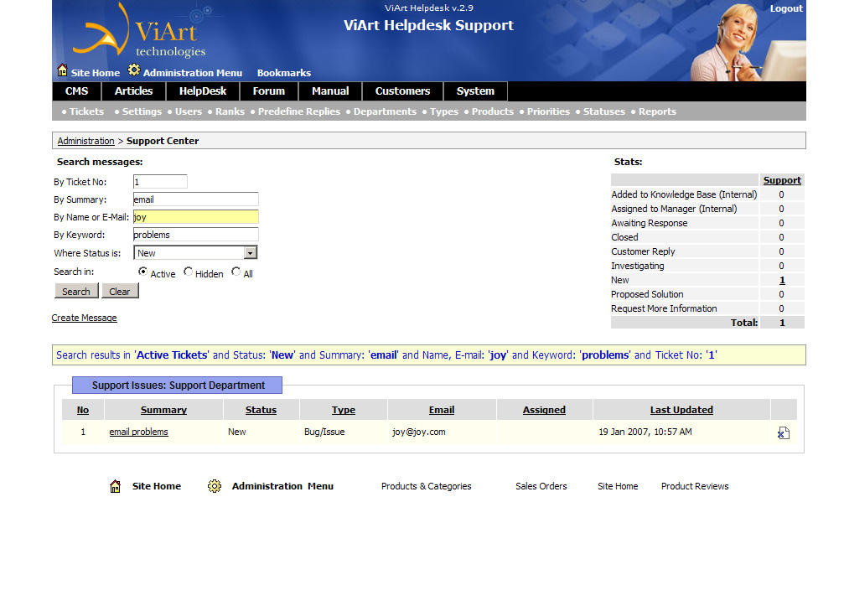
Task: Open the Users submenu
Action: pos(189,111)
